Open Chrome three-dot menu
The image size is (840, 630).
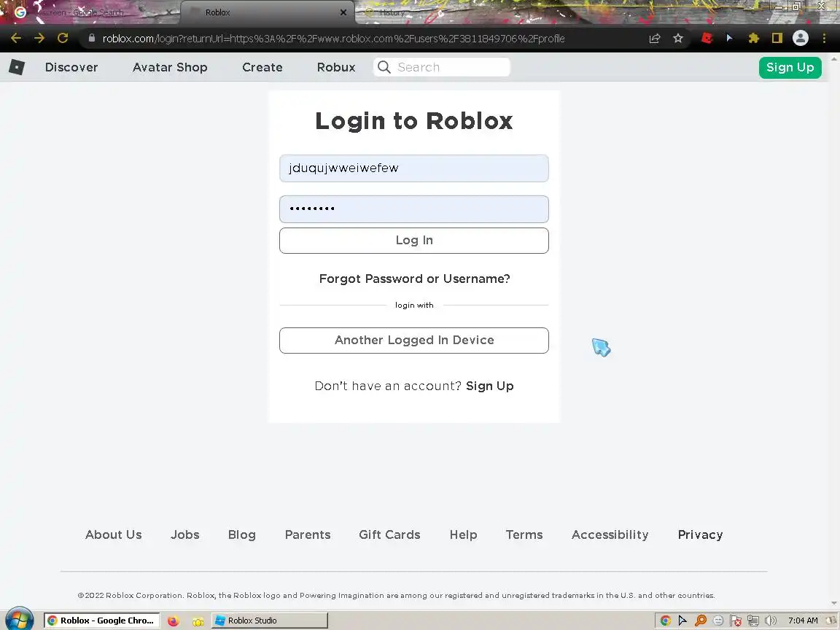pyautogui.click(x=824, y=38)
